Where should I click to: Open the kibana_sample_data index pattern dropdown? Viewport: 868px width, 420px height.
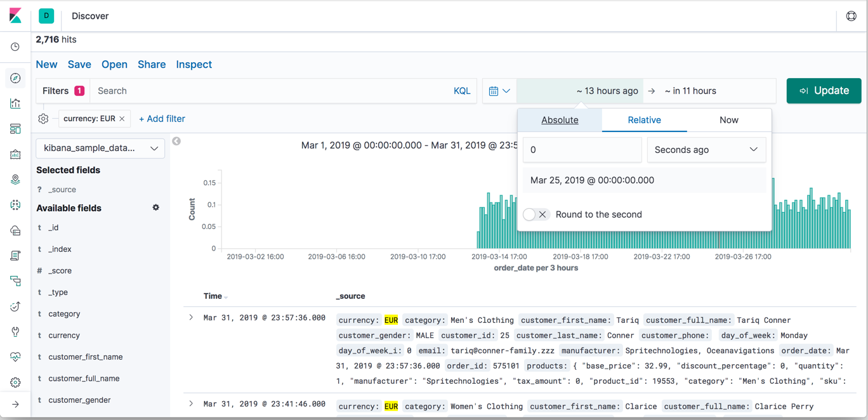click(100, 148)
